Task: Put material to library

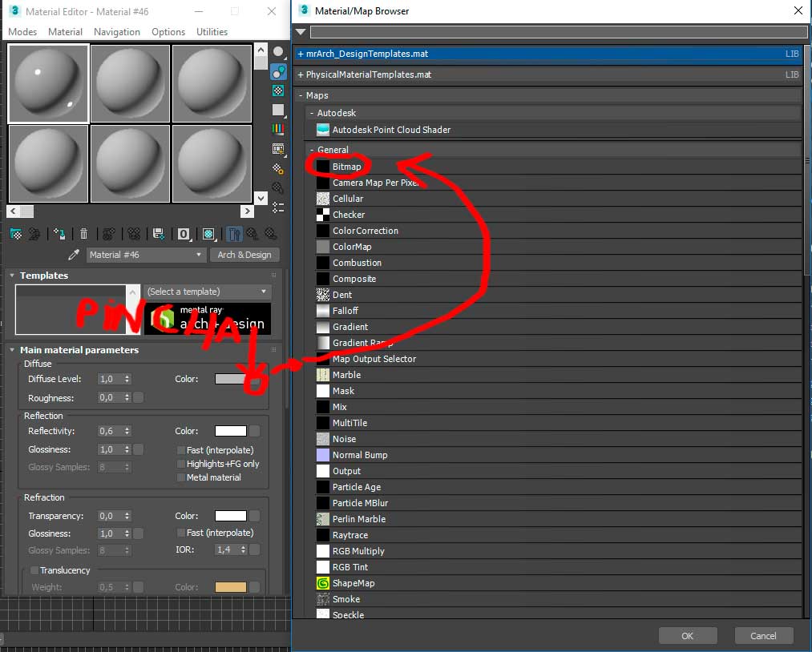Action: coord(159,234)
